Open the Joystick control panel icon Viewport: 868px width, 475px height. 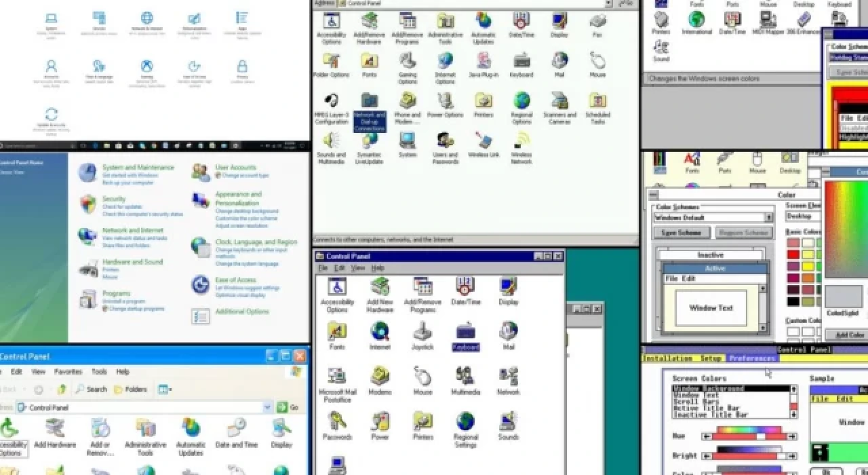pos(422,332)
